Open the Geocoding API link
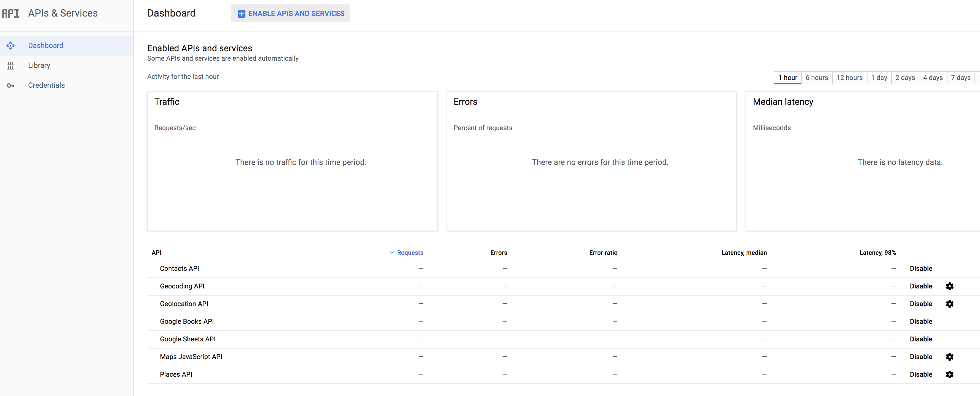 coord(182,286)
